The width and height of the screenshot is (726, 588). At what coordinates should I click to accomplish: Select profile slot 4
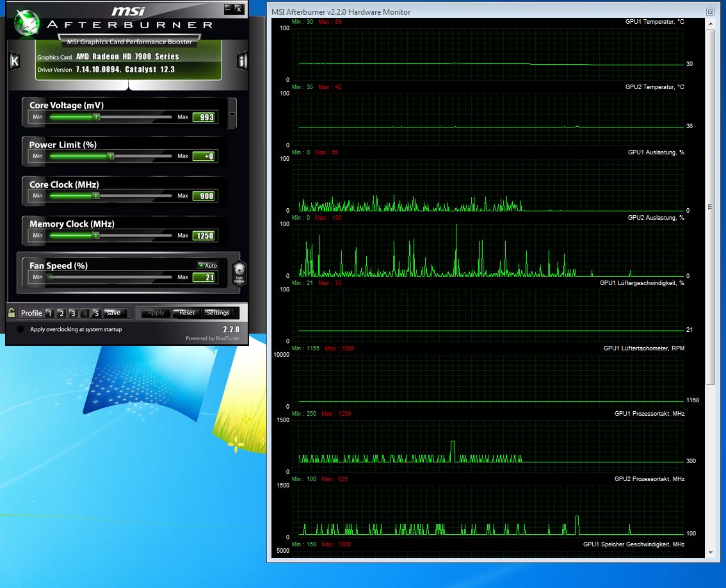click(85, 313)
